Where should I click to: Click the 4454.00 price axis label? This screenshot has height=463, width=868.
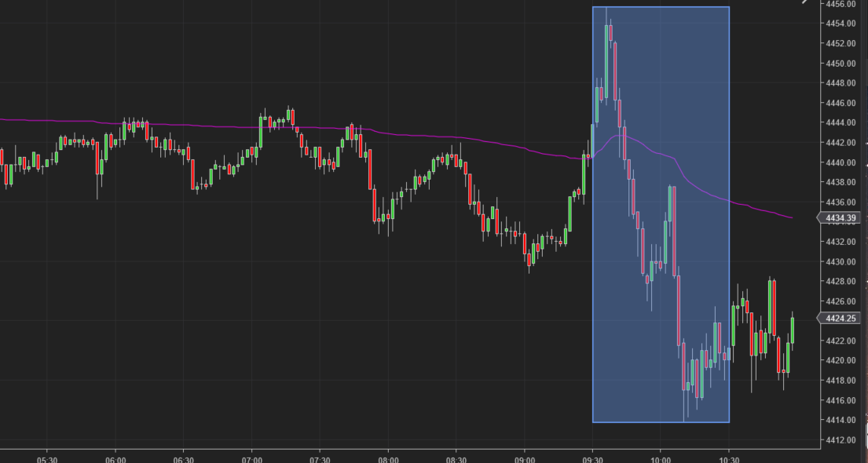[x=841, y=24]
